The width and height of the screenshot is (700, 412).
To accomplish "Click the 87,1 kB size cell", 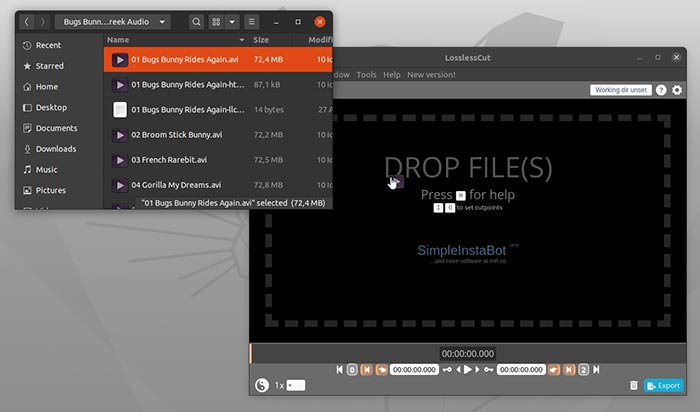I will pos(267,84).
